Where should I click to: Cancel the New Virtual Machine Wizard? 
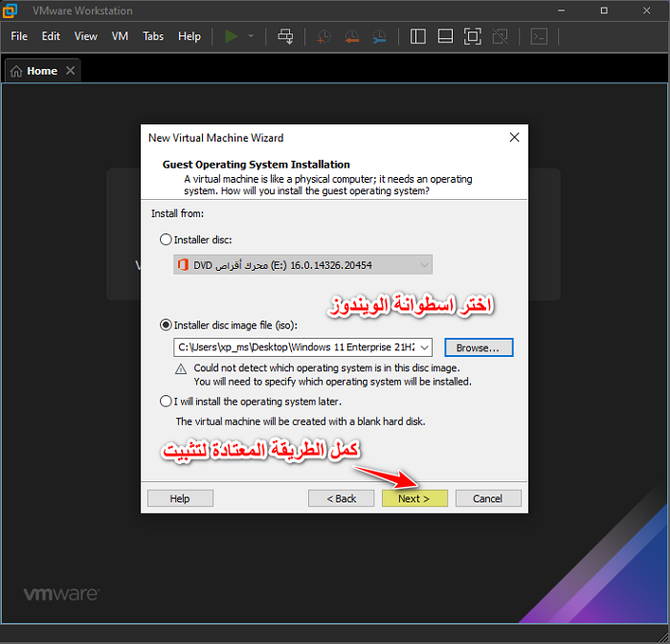click(488, 499)
